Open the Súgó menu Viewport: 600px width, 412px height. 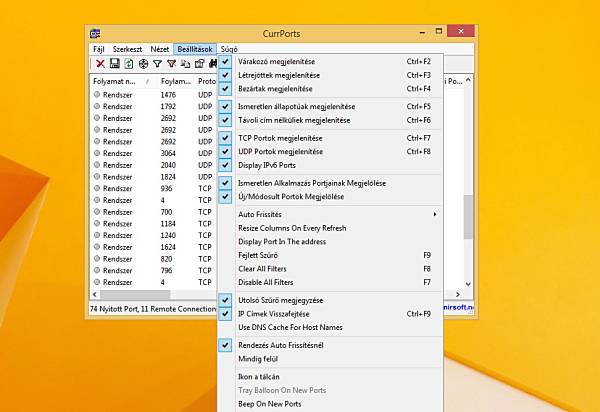coord(229,49)
